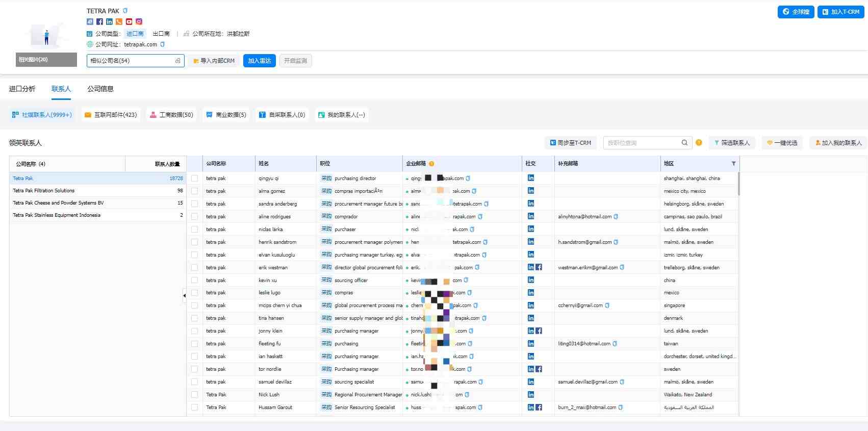The image size is (868, 431).
Task: Select the 出口商 company type tag
Action: tap(161, 34)
